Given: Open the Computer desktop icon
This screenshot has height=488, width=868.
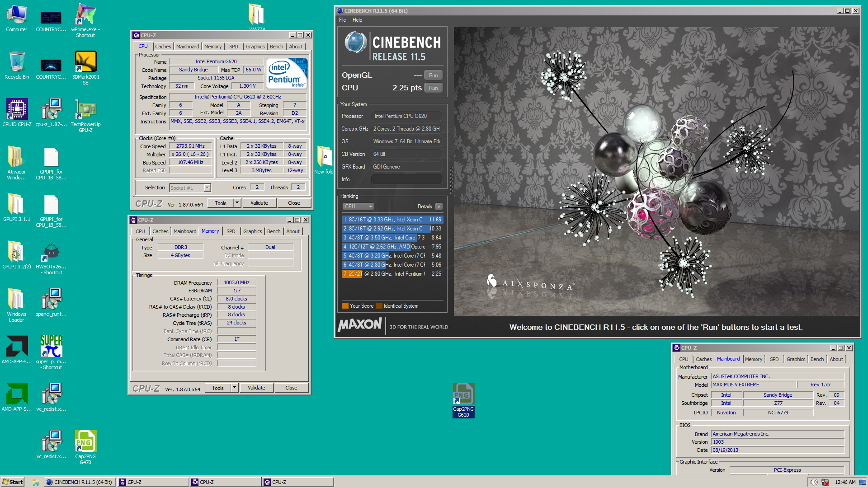Looking at the screenshot, I should (x=17, y=18).
